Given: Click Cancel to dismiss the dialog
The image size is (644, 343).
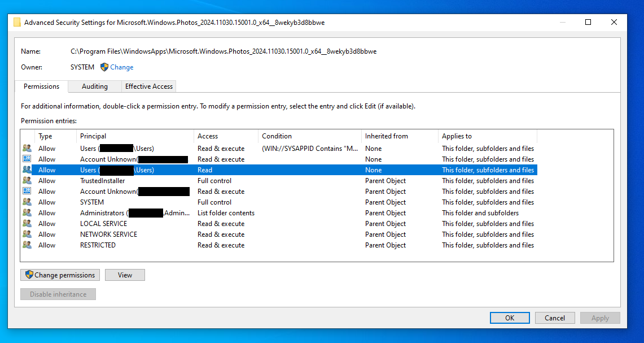Looking at the screenshot, I should pyautogui.click(x=554, y=318).
